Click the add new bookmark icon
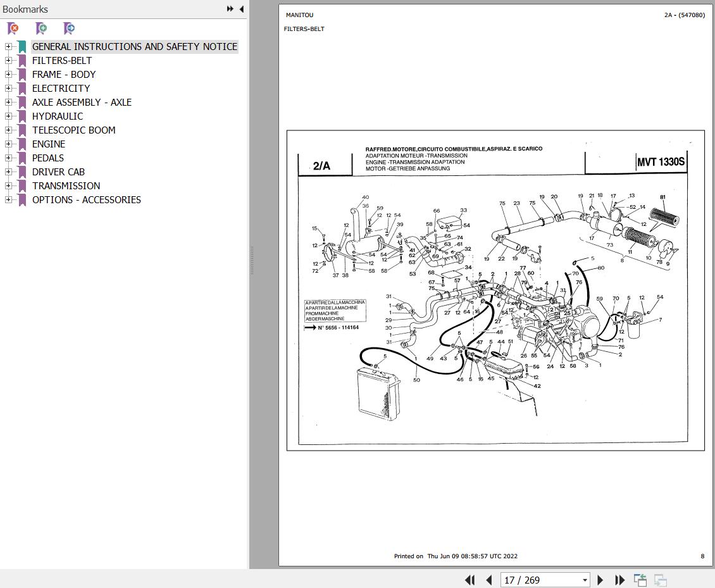This screenshot has height=588, width=715. [x=41, y=28]
